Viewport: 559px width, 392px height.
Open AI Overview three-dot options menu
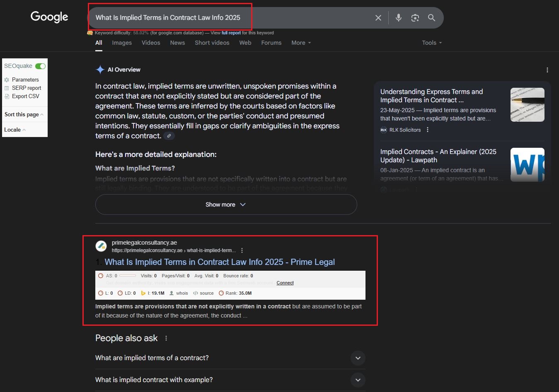tap(547, 70)
